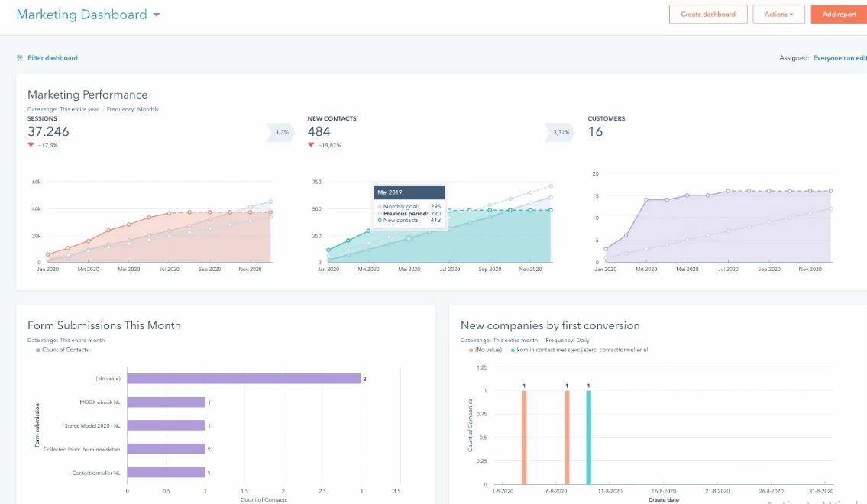Image resolution: width=867 pixels, height=504 pixels.
Task: Toggle the (No value) legend series
Action: tap(486, 350)
